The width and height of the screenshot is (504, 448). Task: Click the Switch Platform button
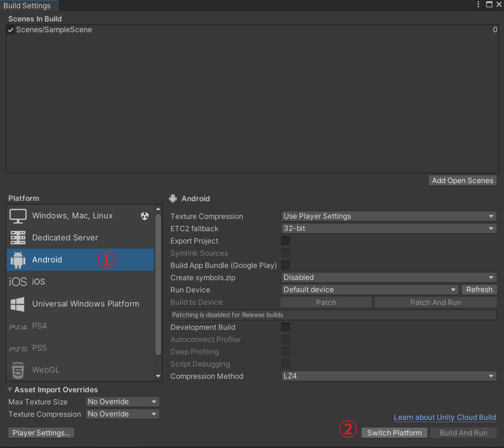coord(394,433)
